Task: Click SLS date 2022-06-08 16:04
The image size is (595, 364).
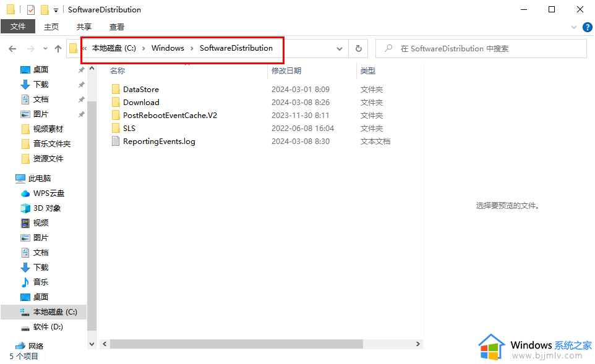Action: pos(303,128)
